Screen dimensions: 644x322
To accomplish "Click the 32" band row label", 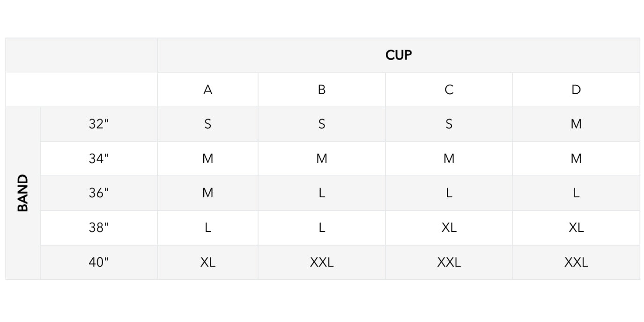I will tap(99, 124).
